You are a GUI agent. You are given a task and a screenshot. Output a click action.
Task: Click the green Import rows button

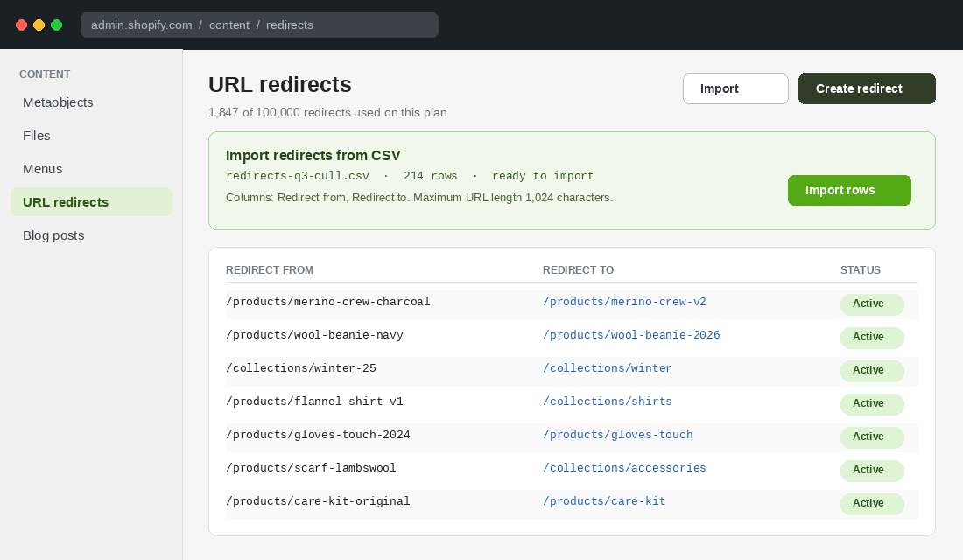(849, 191)
